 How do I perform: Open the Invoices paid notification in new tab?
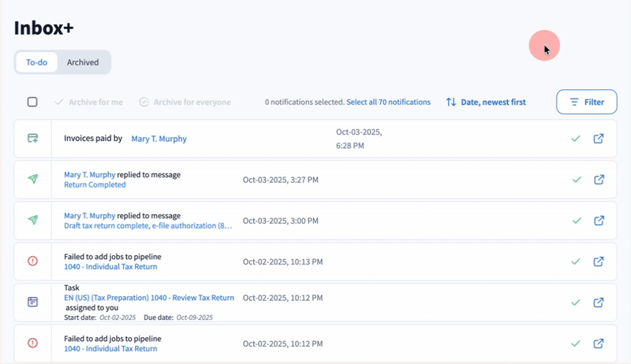coord(599,139)
